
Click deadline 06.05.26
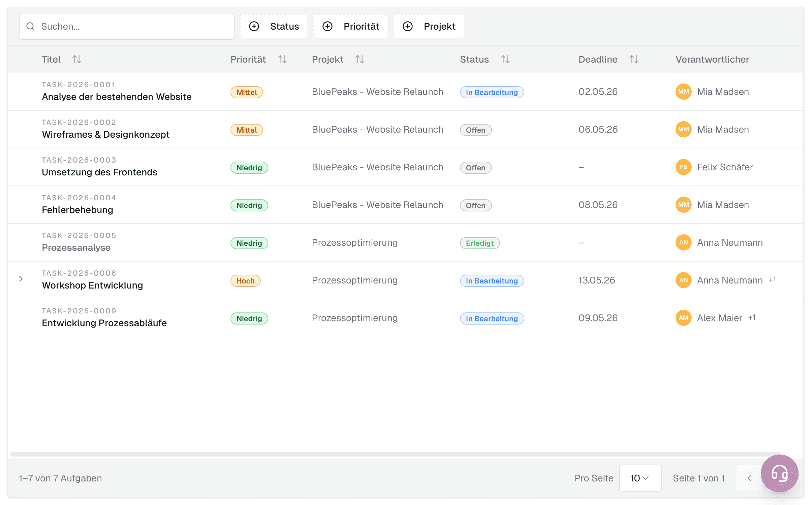click(x=598, y=130)
